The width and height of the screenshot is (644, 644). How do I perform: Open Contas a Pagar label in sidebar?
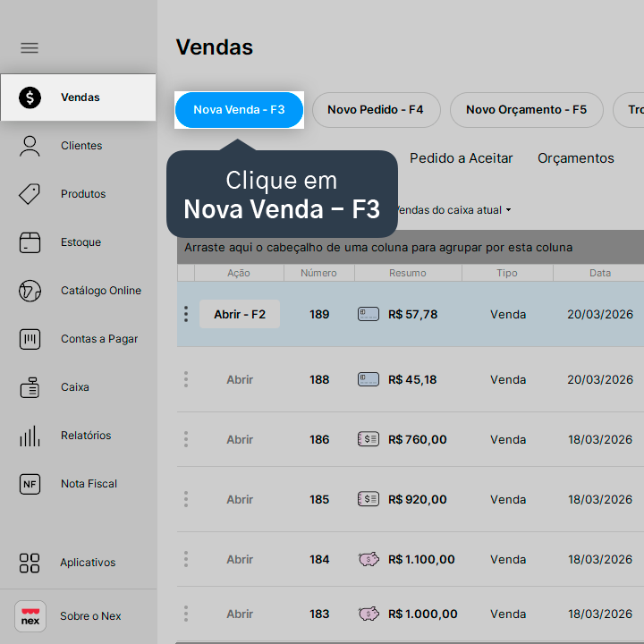[x=99, y=339]
